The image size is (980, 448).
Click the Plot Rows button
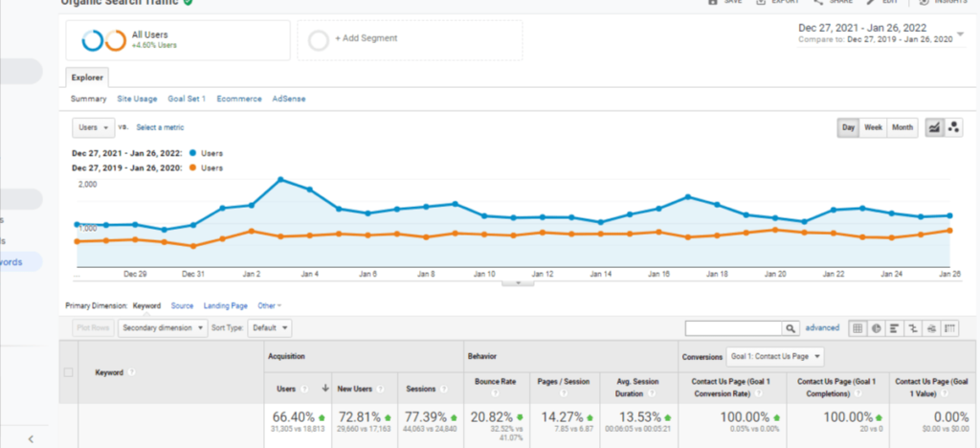93,328
